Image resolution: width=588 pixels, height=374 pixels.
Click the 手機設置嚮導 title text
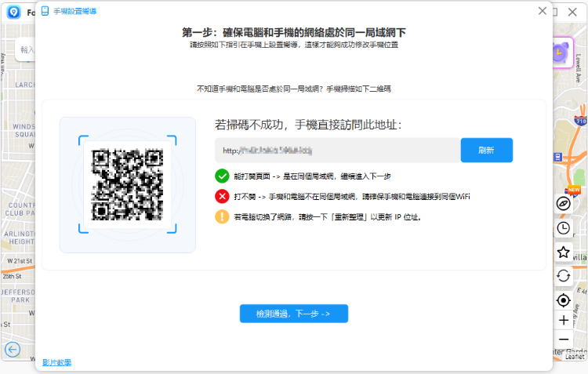coord(74,11)
